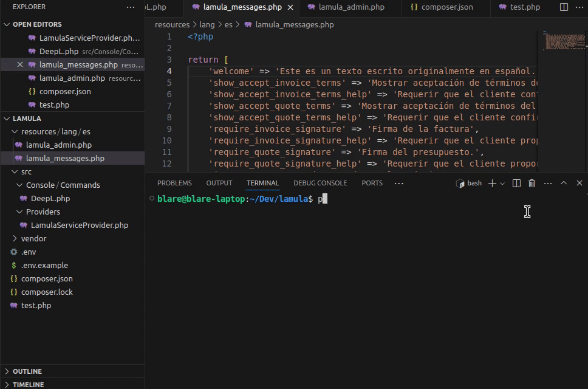Close lamula_messages.php in Open Editors list
This screenshot has height=389, width=588.
19,65
